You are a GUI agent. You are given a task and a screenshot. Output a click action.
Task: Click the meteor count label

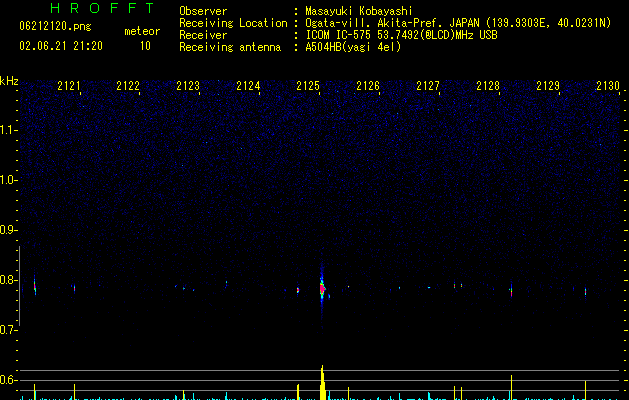pyautogui.click(x=142, y=31)
